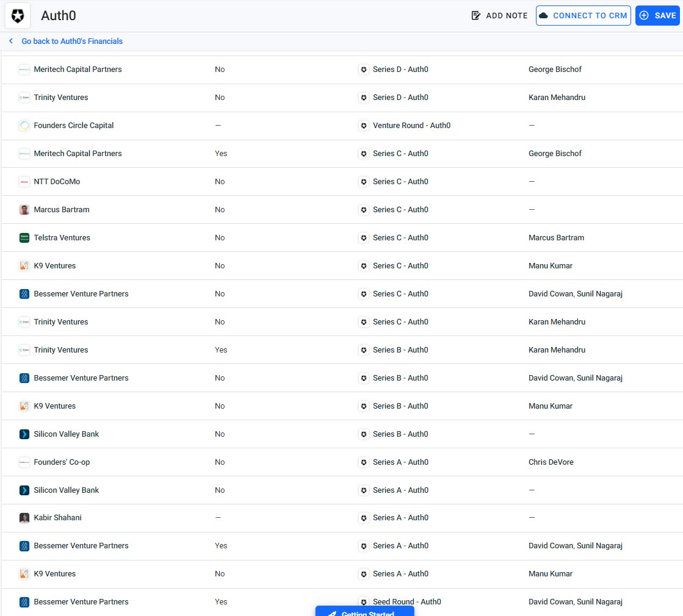Click Auth0 icon next to NTT DoCoMo's Series C

(364, 182)
